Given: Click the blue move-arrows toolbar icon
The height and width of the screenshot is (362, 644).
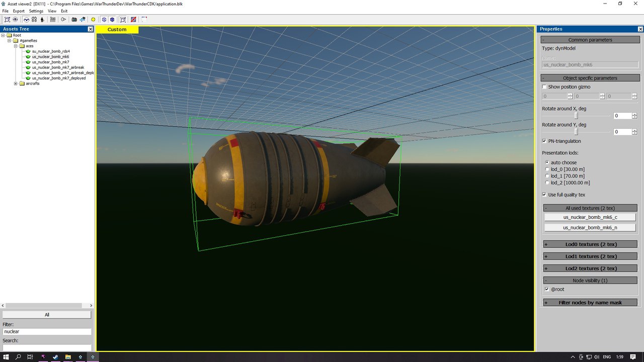Looking at the screenshot, I should click(83, 20).
